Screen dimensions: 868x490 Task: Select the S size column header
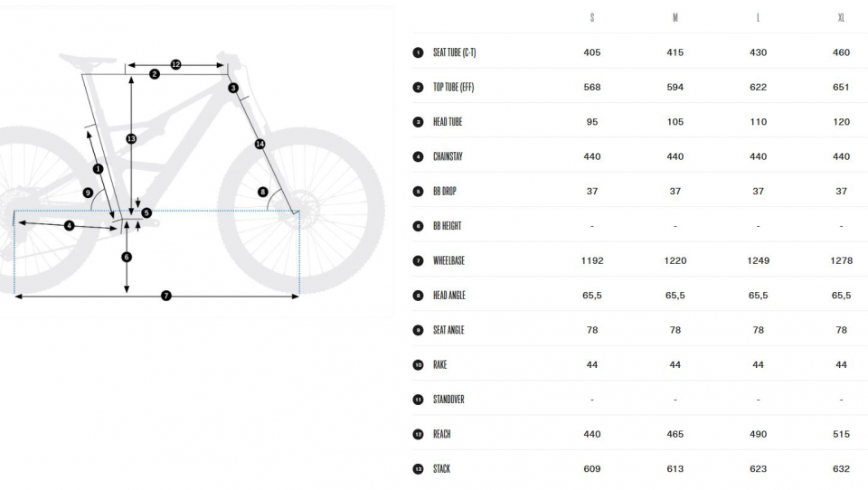pyautogui.click(x=592, y=18)
